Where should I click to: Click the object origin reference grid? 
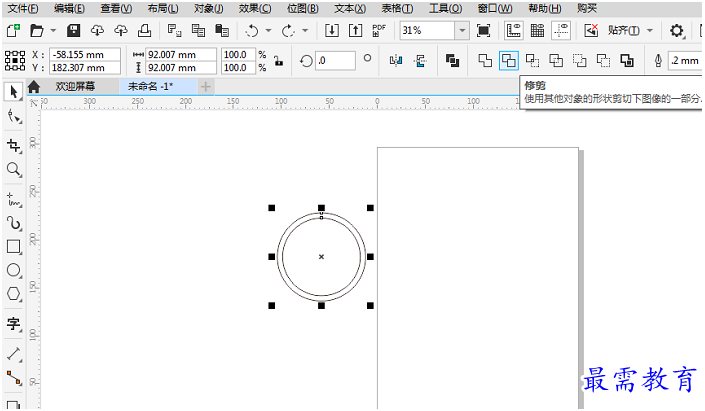pyautogui.click(x=15, y=61)
